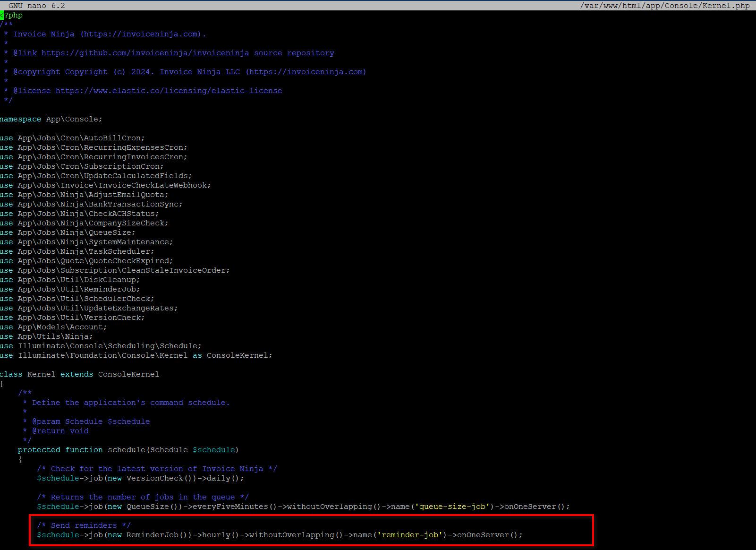Click the Check for the latest version comment
Viewport: 756px width, 550px height.
[157, 469]
